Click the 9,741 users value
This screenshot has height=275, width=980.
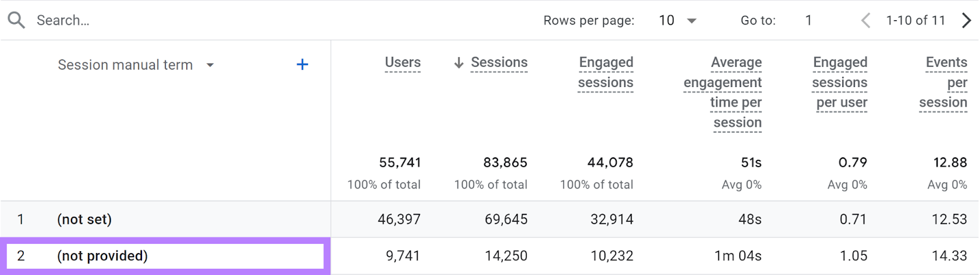coord(402,256)
